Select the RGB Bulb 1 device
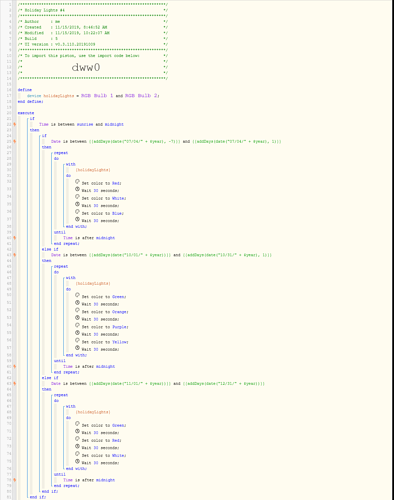The width and height of the screenshot is (394, 500). click(x=97, y=96)
